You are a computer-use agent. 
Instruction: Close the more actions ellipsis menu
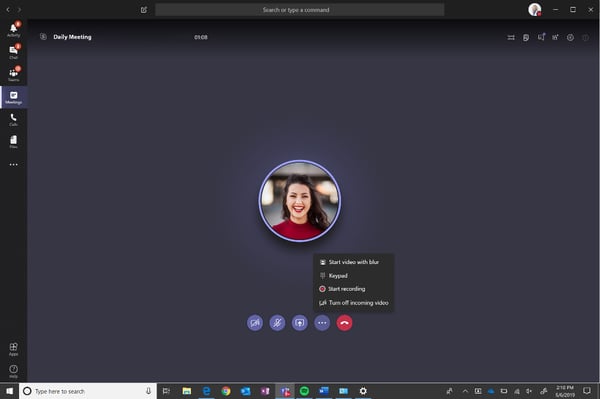point(322,323)
